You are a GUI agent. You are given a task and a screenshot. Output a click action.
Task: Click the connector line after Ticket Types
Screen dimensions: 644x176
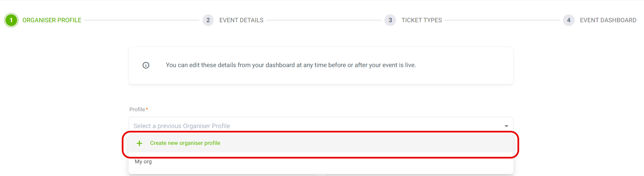click(x=502, y=20)
